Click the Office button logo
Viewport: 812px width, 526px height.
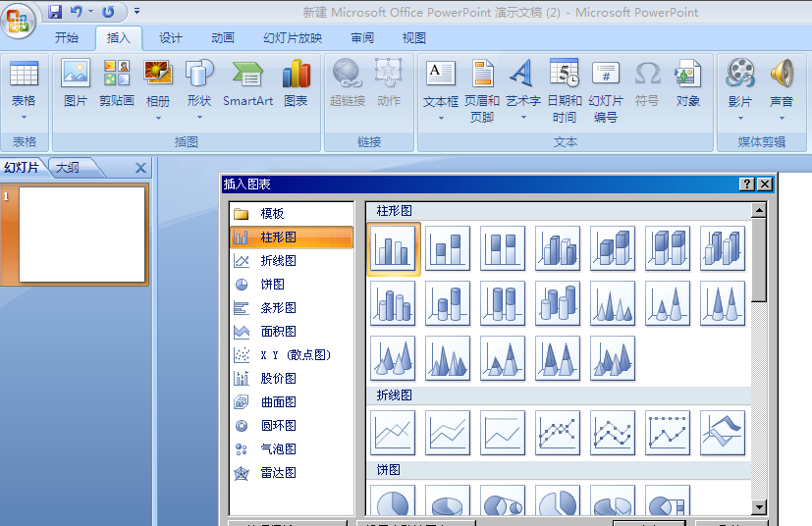tap(18, 21)
